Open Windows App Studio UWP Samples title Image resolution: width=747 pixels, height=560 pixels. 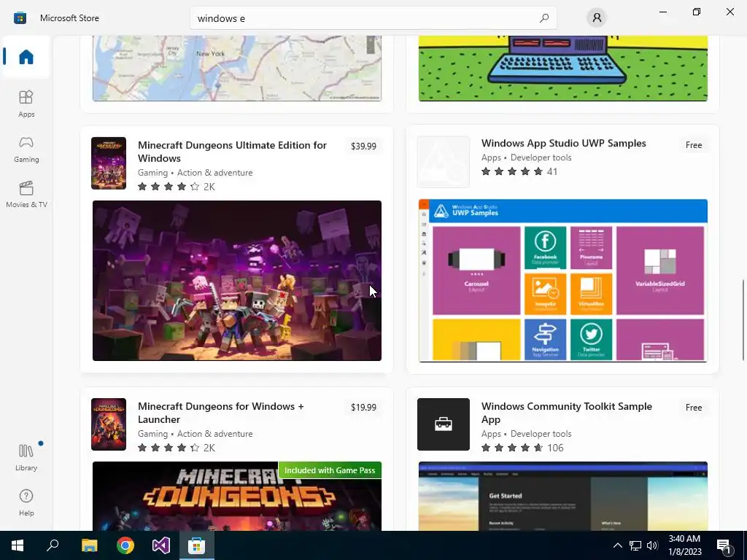(564, 143)
